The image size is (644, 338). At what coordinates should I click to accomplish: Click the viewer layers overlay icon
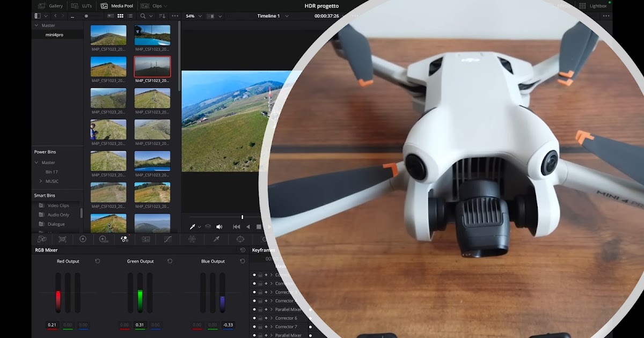pyautogui.click(x=208, y=226)
